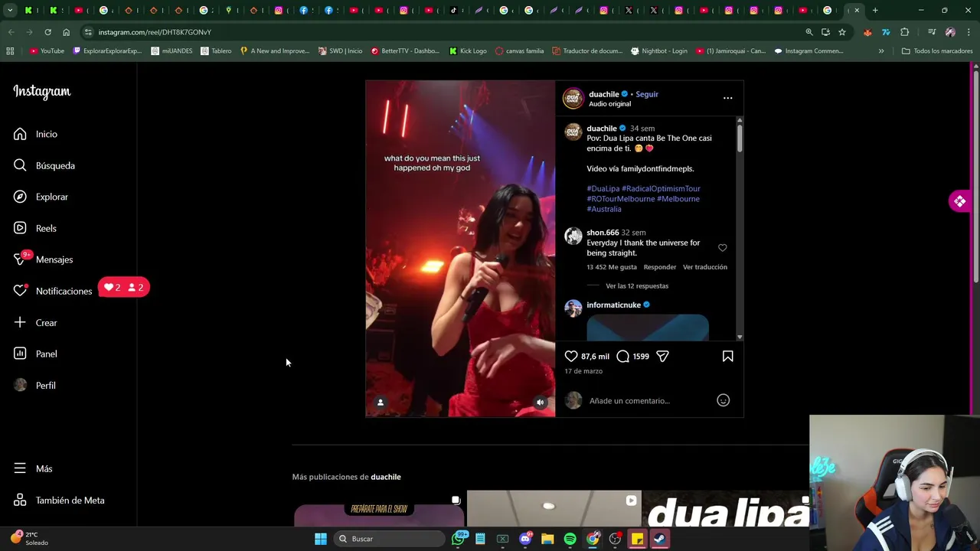Open the #DuaLipa hashtag
The width and height of the screenshot is (980, 551).
pos(603,188)
